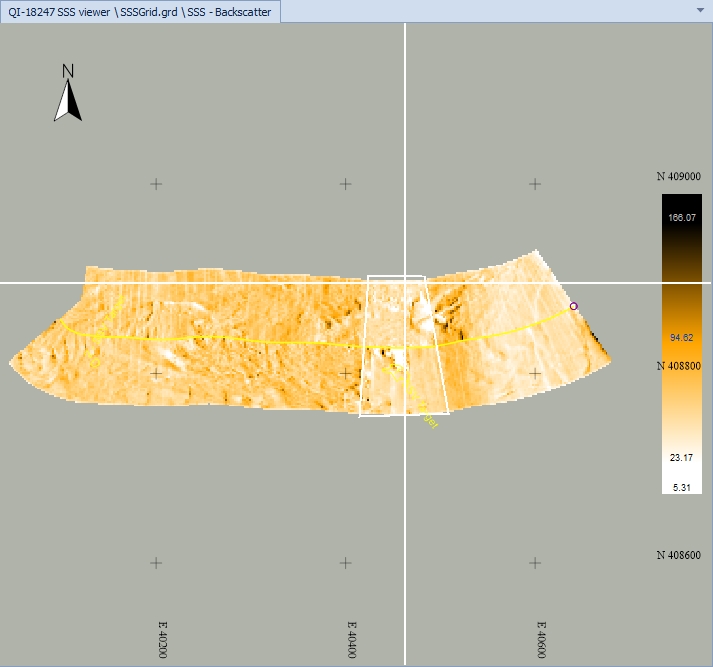
Task: Click the N 408800 northing label
Action: 678,366
